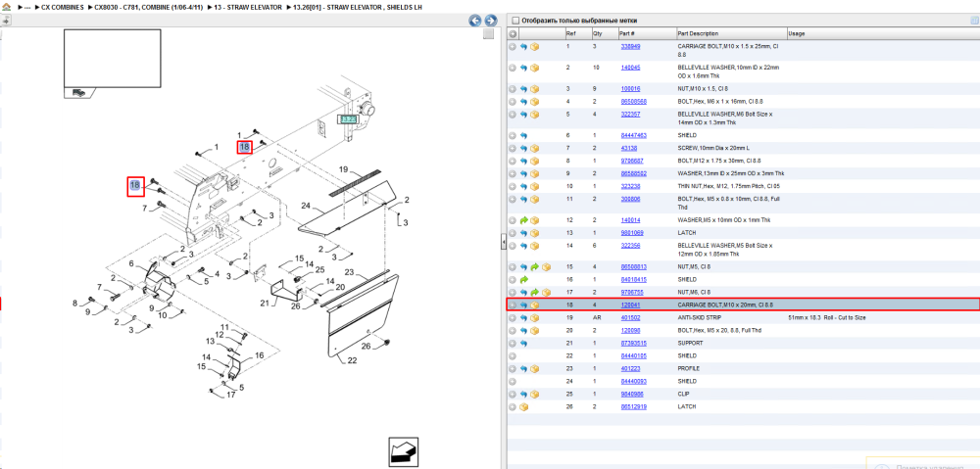Click the yellow box icon in row 1
The image size is (980, 469).
tap(535, 47)
